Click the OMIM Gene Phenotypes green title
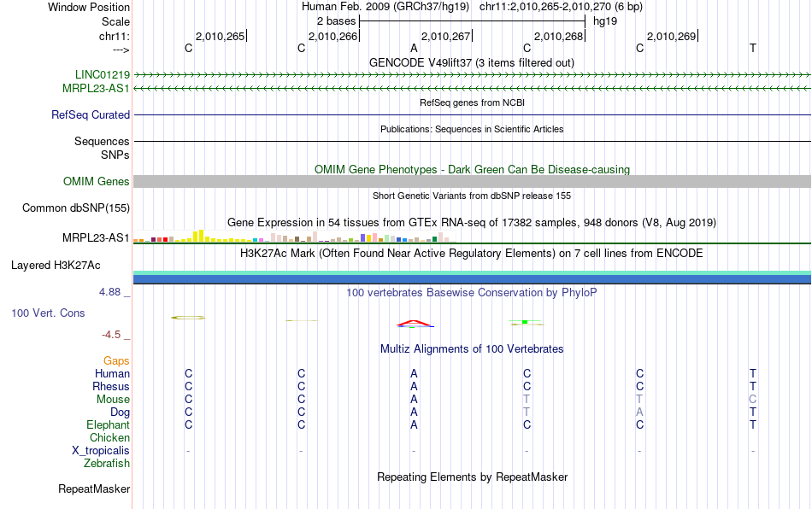 pos(473,169)
